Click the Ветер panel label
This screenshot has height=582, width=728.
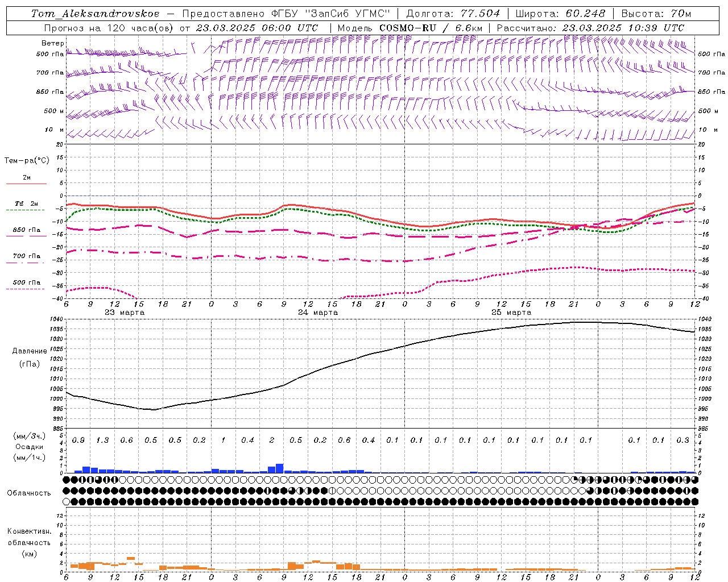pyautogui.click(x=52, y=43)
